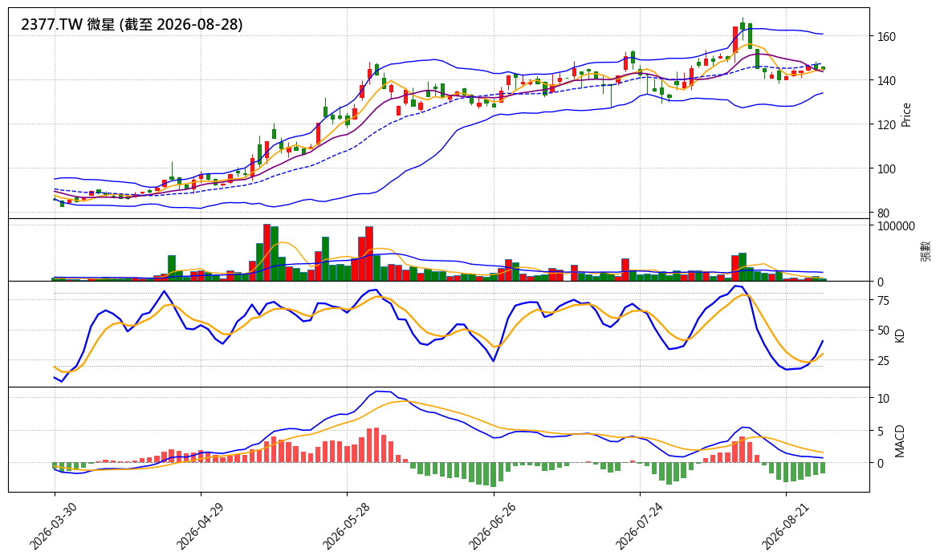Click the x-axis date label 2026-07-24
The width and height of the screenshot is (940, 560).
(x=639, y=526)
